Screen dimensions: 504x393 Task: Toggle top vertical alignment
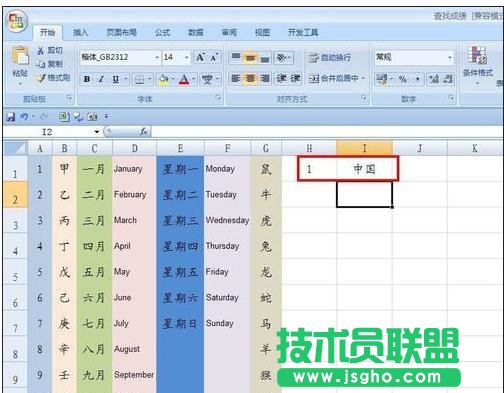point(236,58)
